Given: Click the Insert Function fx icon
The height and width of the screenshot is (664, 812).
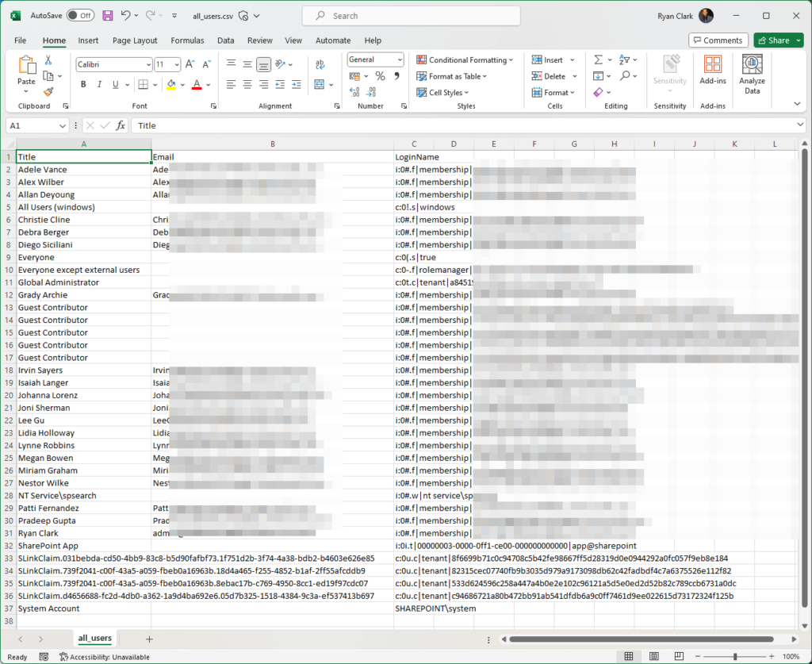Looking at the screenshot, I should click(121, 125).
